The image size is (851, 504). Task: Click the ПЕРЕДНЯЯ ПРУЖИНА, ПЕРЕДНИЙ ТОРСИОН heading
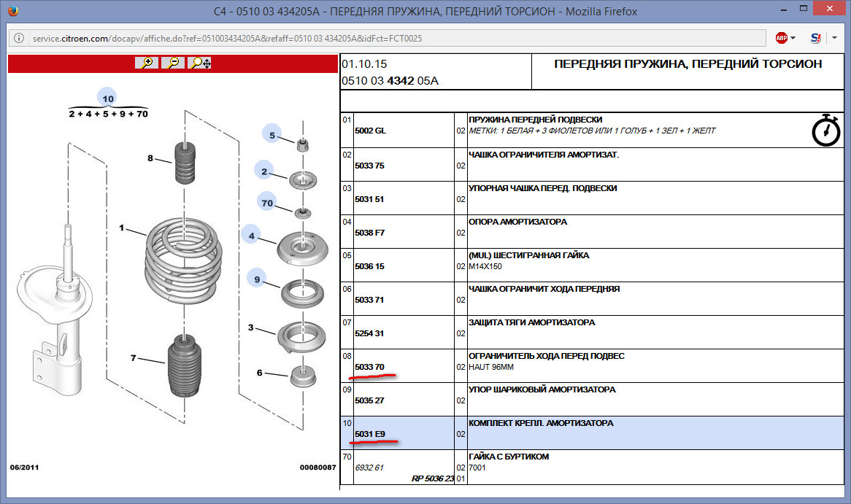coord(688,64)
